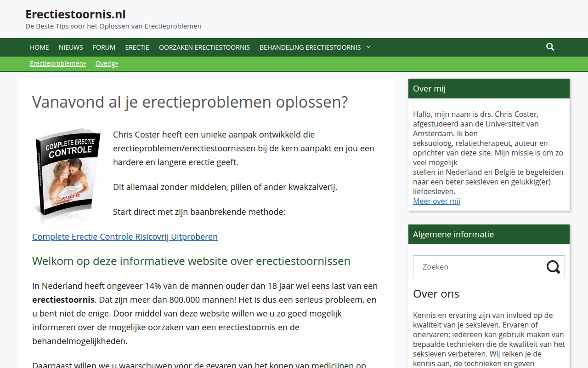Open the search icon in the navigation bar
The height and width of the screenshot is (368, 588).
click(550, 47)
